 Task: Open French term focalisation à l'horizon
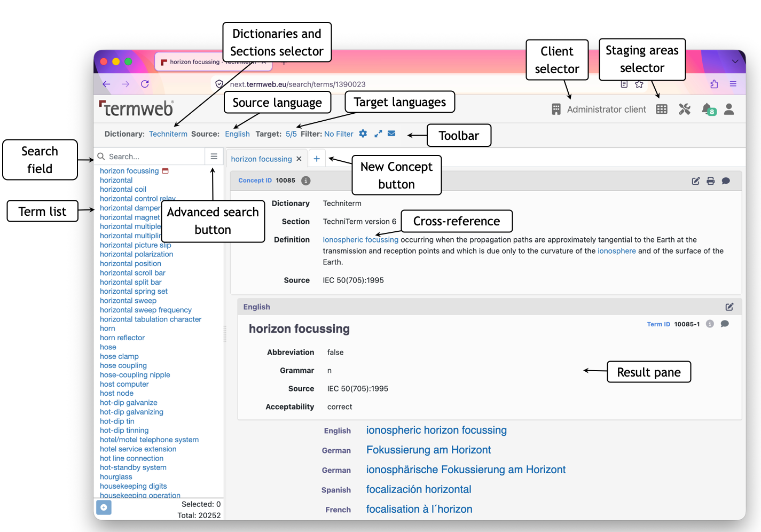coord(419,509)
